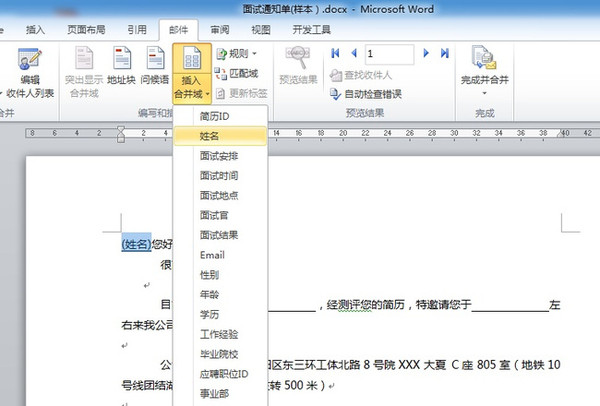This screenshot has height=406, width=600.
Task: Switch to the 审阅 tab
Action: (x=220, y=30)
